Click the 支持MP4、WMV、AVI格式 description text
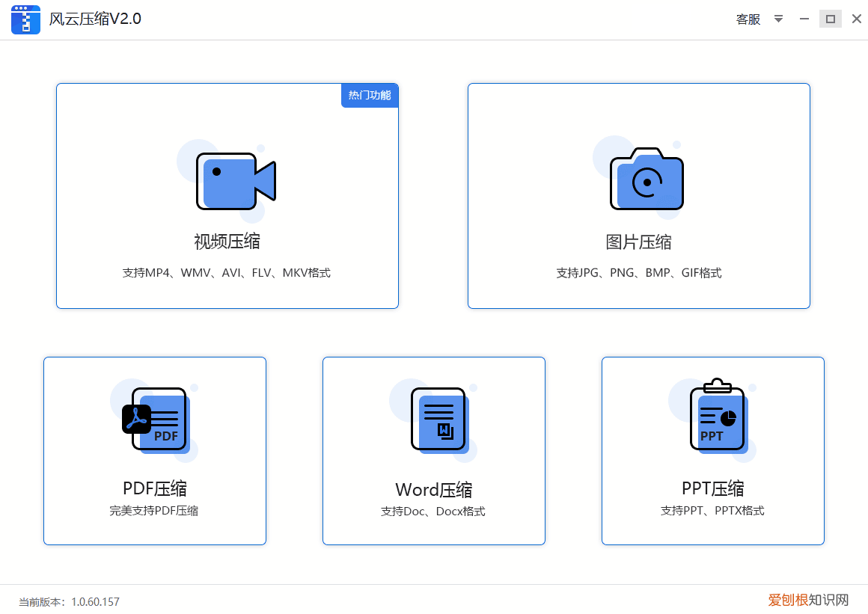Viewport: 868px width, 614px height. coord(227,272)
